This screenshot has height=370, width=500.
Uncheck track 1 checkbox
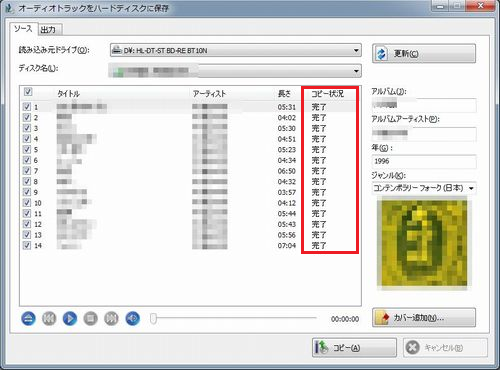click(x=27, y=107)
